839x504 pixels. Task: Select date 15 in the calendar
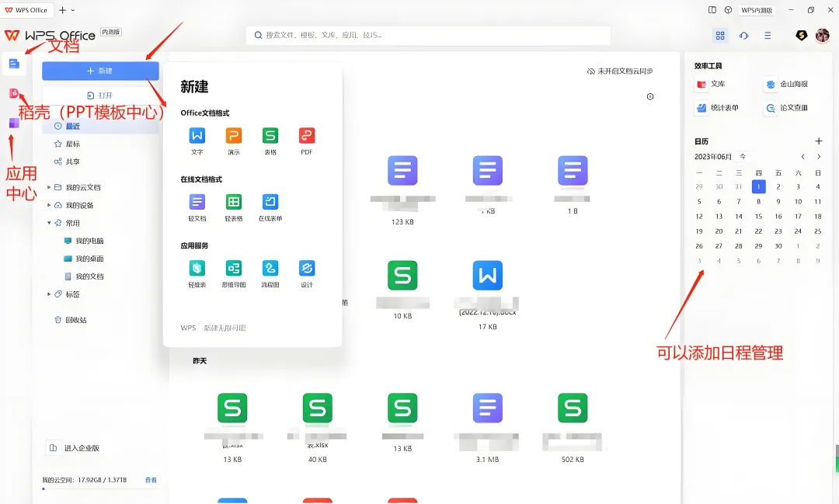(758, 216)
